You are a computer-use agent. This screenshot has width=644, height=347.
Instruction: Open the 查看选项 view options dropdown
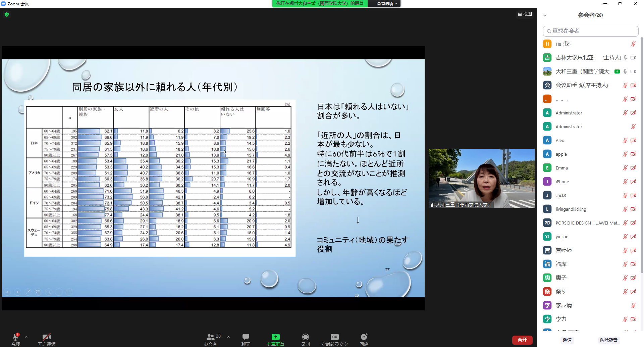[x=386, y=4]
